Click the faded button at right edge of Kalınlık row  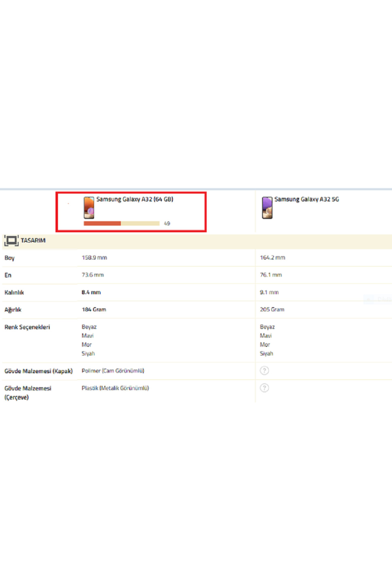tap(378, 299)
